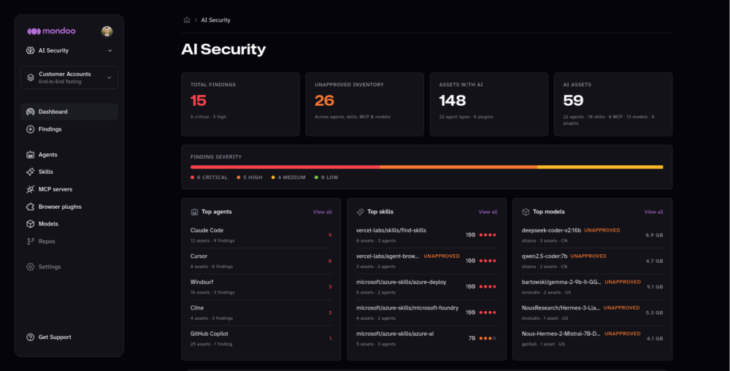Click the orange high segment of severity bar
The height and width of the screenshot is (371, 730).
coord(458,167)
